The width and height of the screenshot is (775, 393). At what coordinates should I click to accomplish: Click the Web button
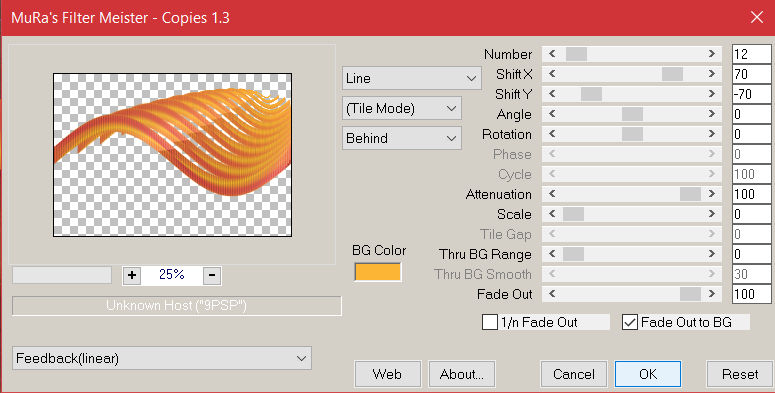(387, 374)
